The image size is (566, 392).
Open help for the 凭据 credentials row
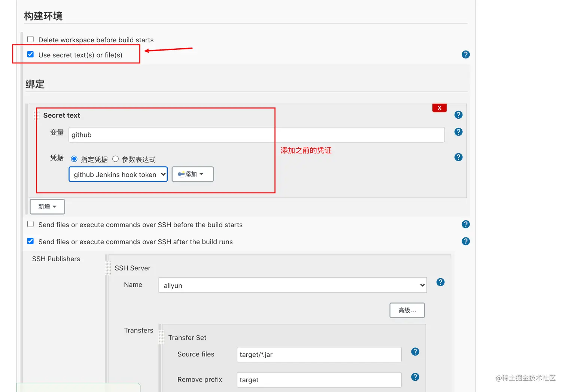tap(459, 157)
